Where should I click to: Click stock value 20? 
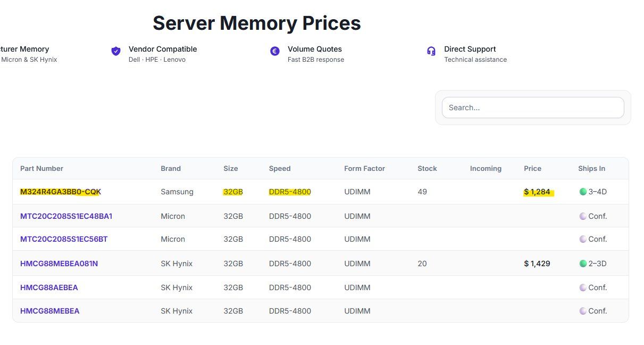pos(423,264)
